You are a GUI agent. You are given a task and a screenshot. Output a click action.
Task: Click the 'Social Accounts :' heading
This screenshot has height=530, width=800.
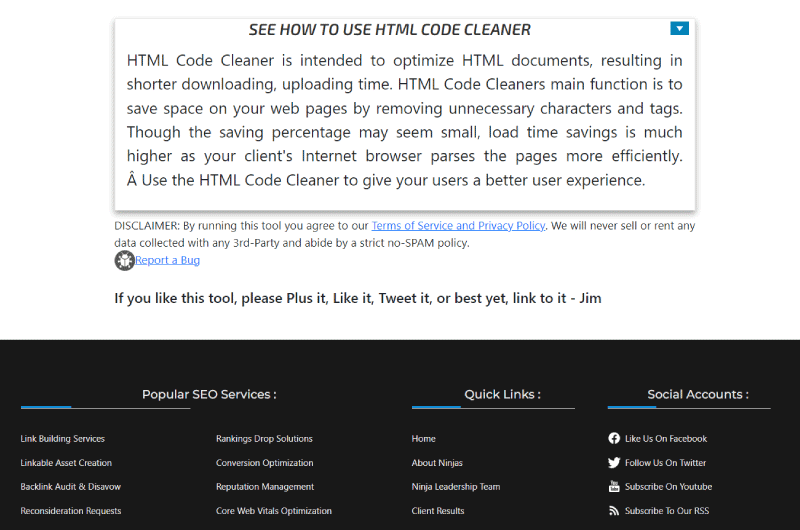(698, 394)
